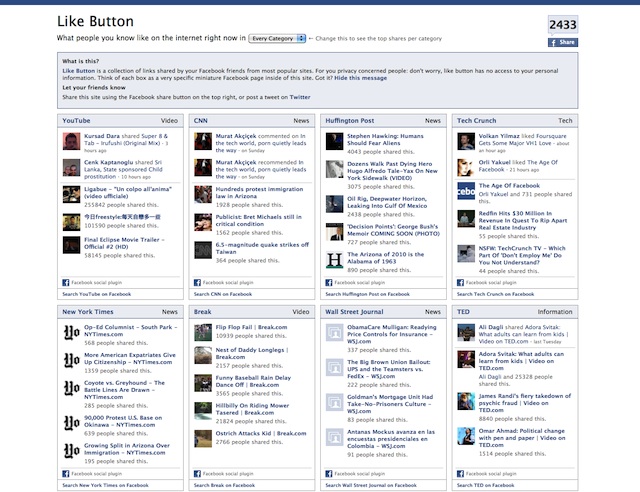Screen dimensions: 640x492
Task: Open the Twitter link in info box
Action: point(300,97)
